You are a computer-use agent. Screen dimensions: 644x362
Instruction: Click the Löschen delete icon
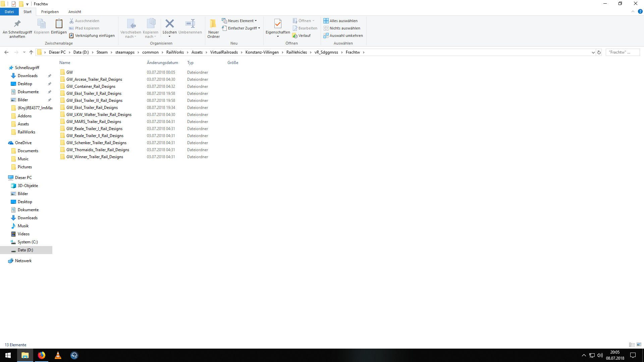tap(169, 23)
